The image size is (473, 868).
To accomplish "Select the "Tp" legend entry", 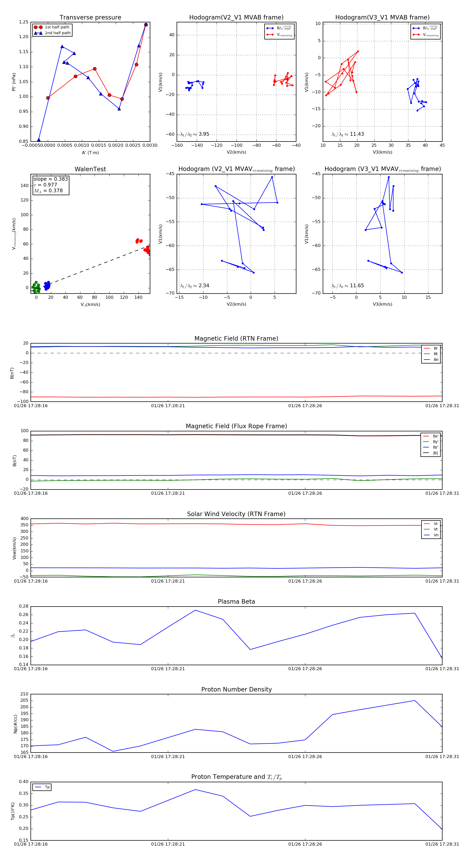I will pos(42,788).
